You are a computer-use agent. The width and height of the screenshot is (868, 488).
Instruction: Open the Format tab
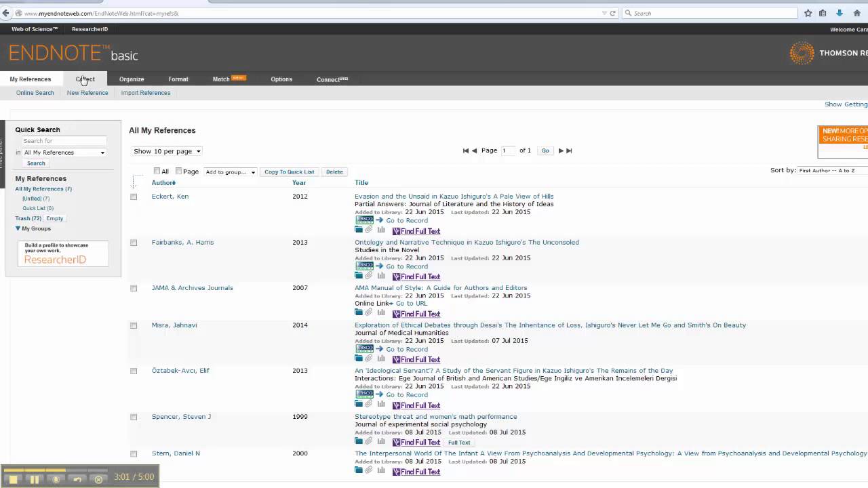(178, 79)
